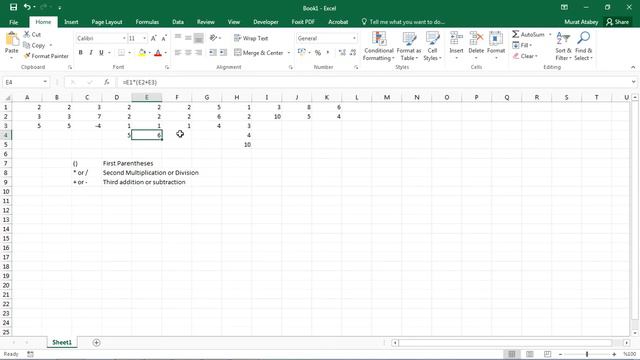Toggle Italic formatting
Viewport: 640px width, 360px height.
tap(91, 53)
